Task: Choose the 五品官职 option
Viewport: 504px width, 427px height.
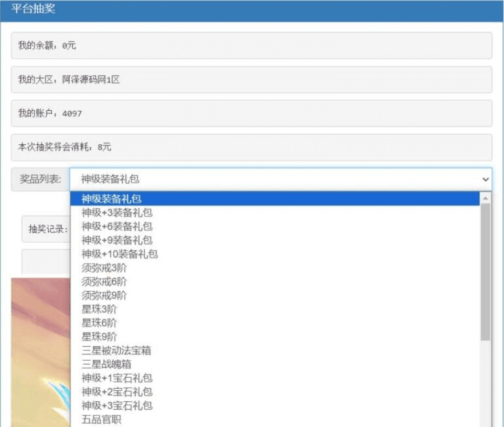Action: coord(102,419)
